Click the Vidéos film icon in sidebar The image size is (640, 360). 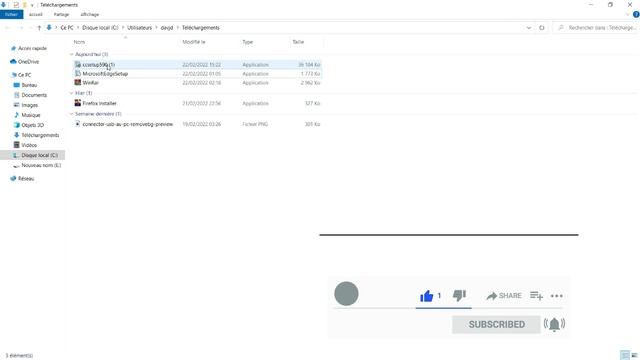coord(17,145)
